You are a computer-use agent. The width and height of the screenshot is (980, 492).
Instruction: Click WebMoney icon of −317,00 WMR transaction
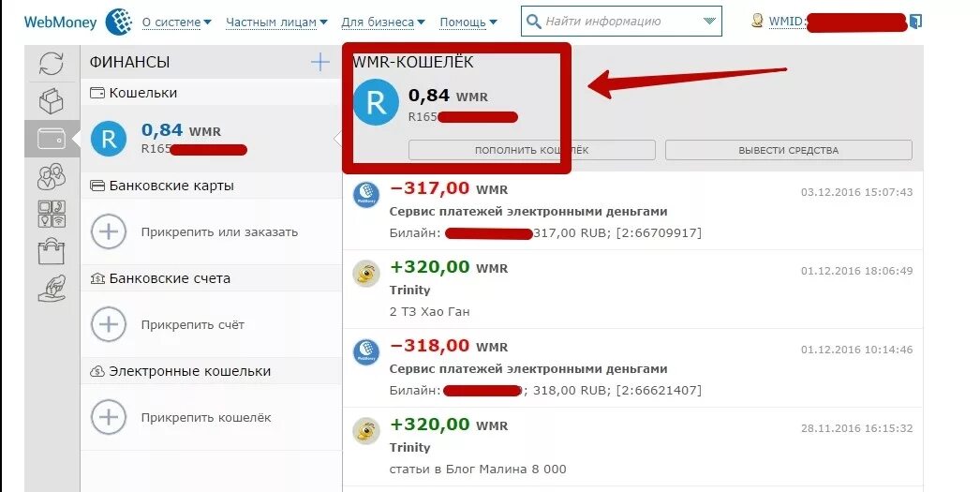pos(366,194)
